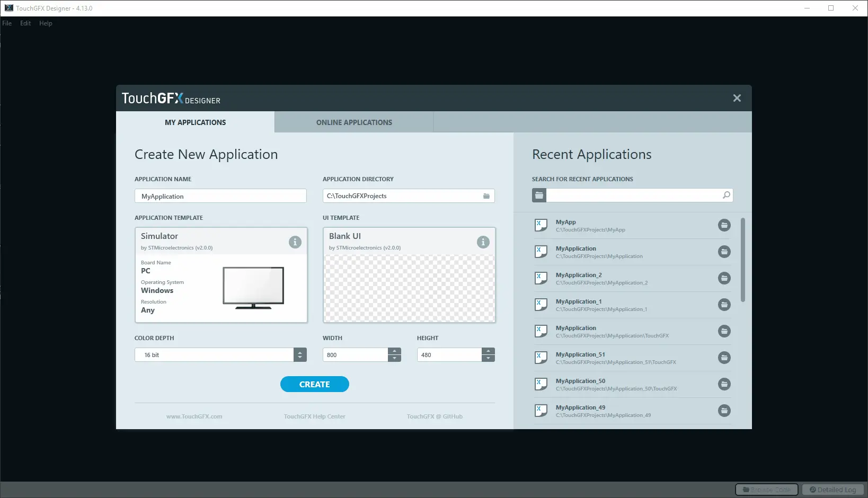This screenshot has height=498, width=868.
Task: Increase the Width value
Action: click(394, 351)
